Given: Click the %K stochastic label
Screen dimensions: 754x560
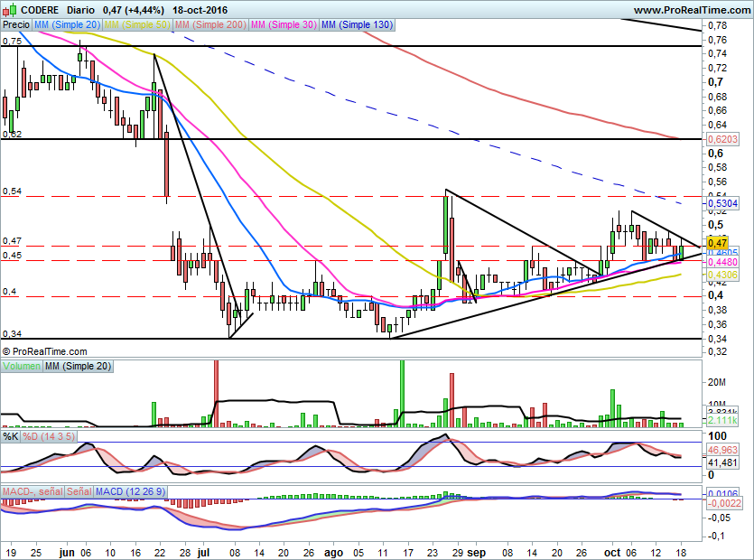Looking at the screenshot, I should (10, 436).
